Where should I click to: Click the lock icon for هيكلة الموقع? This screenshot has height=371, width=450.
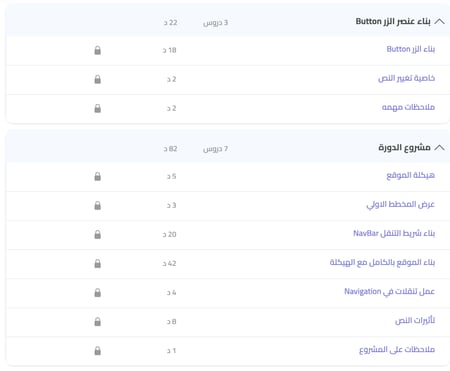[x=97, y=176]
